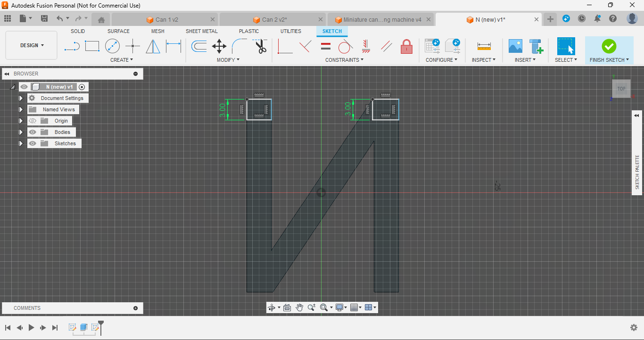Hide the Bodies folder

tap(33, 132)
